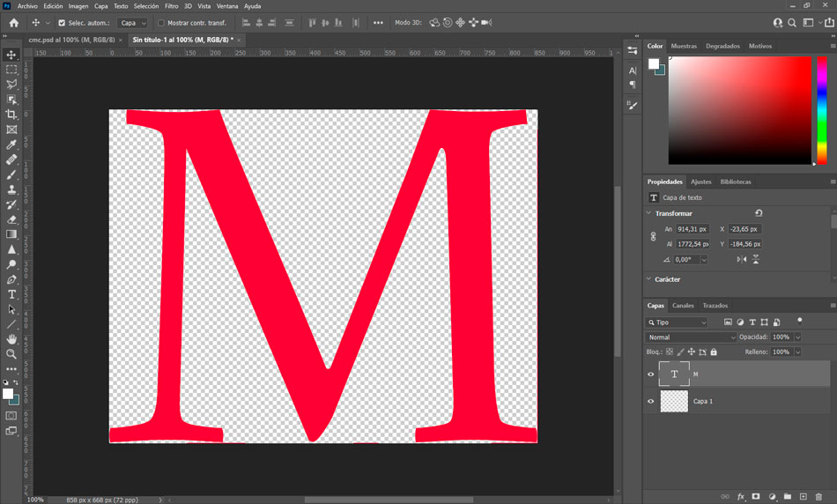Image resolution: width=837 pixels, height=504 pixels.
Task: Open the Filtro menu
Action: [171, 6]
